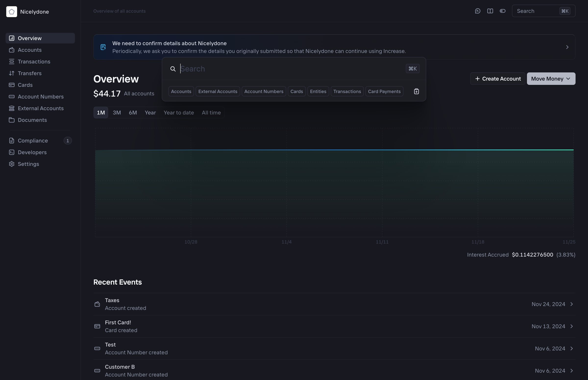
Task: Click the Settings gear icon in sidebar
Action: click(12, 164)
